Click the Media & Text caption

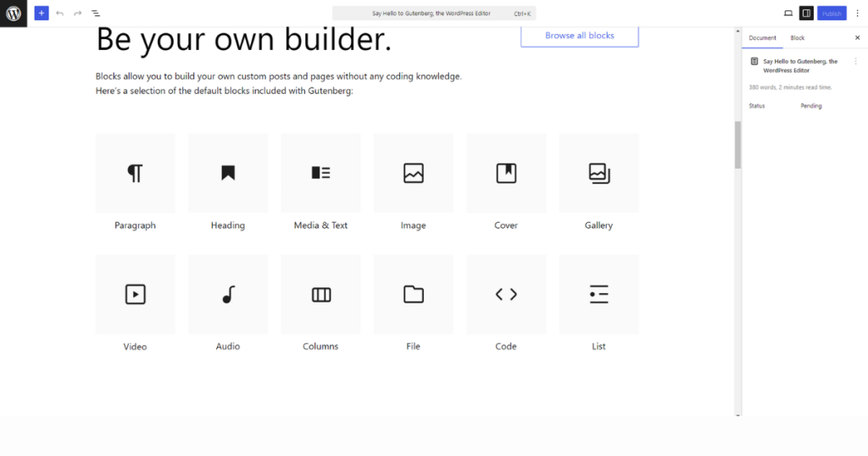(x=320, y=225)
